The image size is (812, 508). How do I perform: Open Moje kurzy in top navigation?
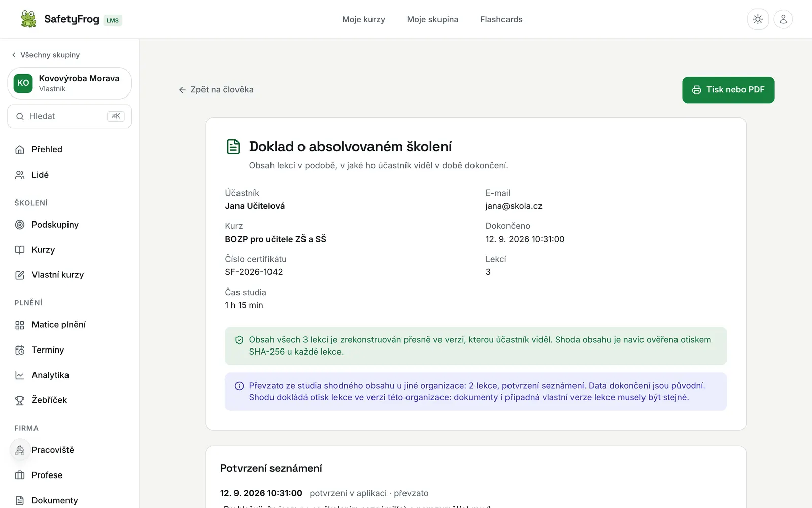pos(363,19)
